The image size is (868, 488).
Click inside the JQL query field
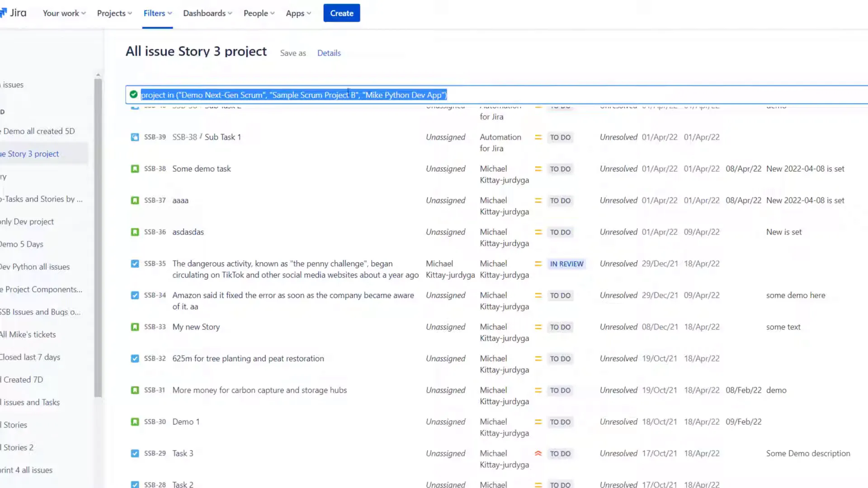tap(497, 95)
